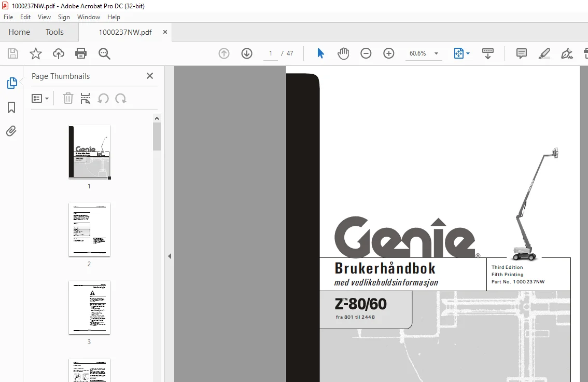Viewport: 588px width, 382px height.
Task: Click the insert/print pages icon in thumbnails
Action: click(x=86, y=98)
